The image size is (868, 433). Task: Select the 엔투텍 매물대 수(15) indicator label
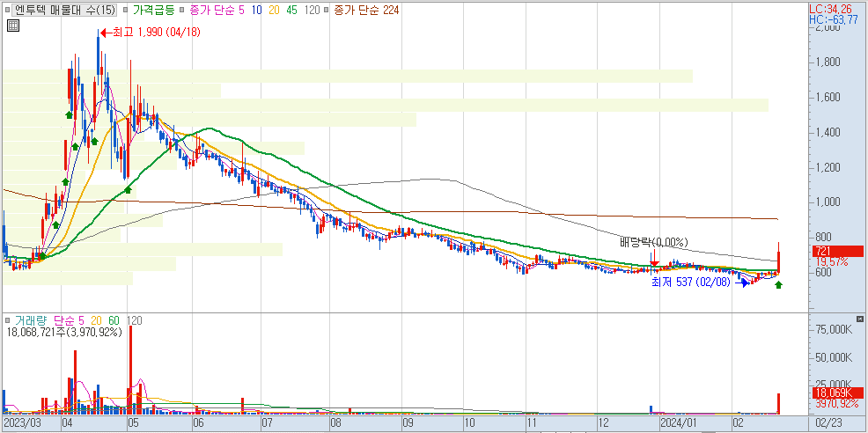(64, 10)
